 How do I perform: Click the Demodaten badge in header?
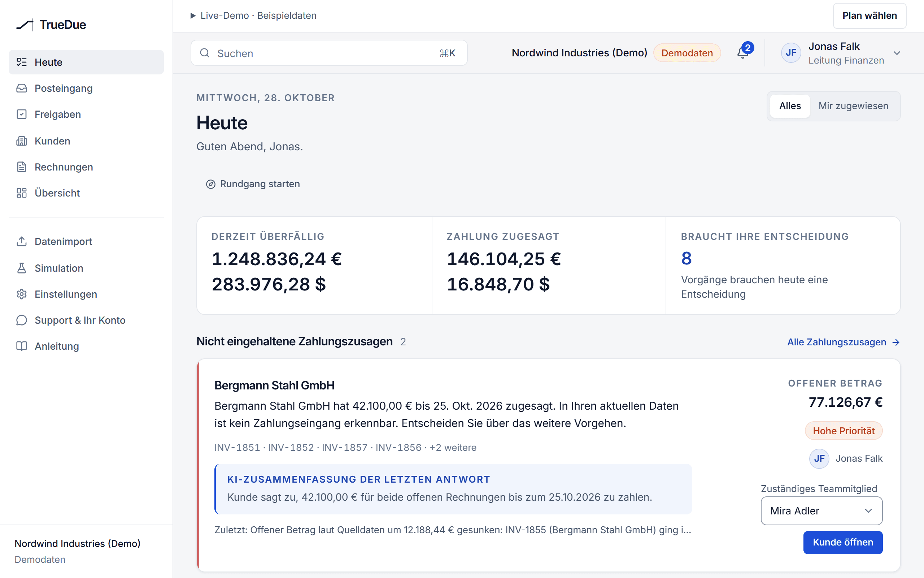pyautogui.click(x=687, y=53)
